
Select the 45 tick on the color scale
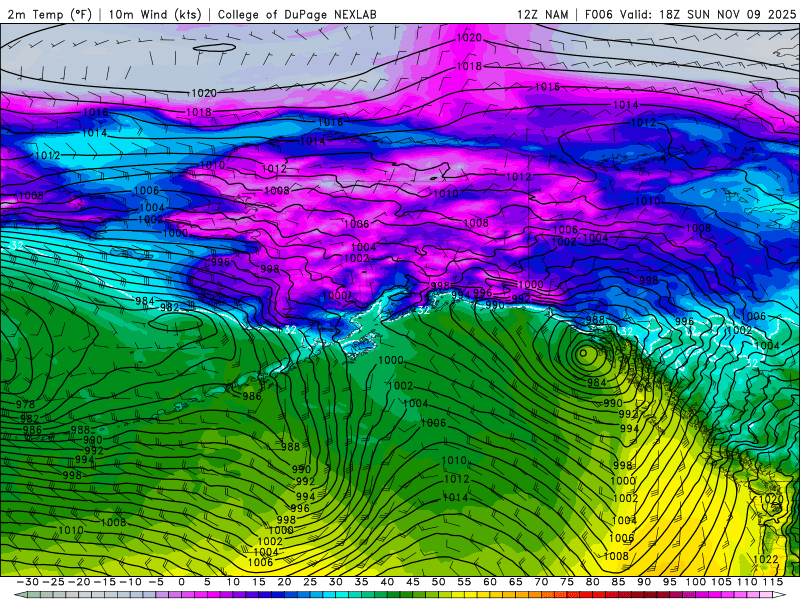(x=413, y=582)
